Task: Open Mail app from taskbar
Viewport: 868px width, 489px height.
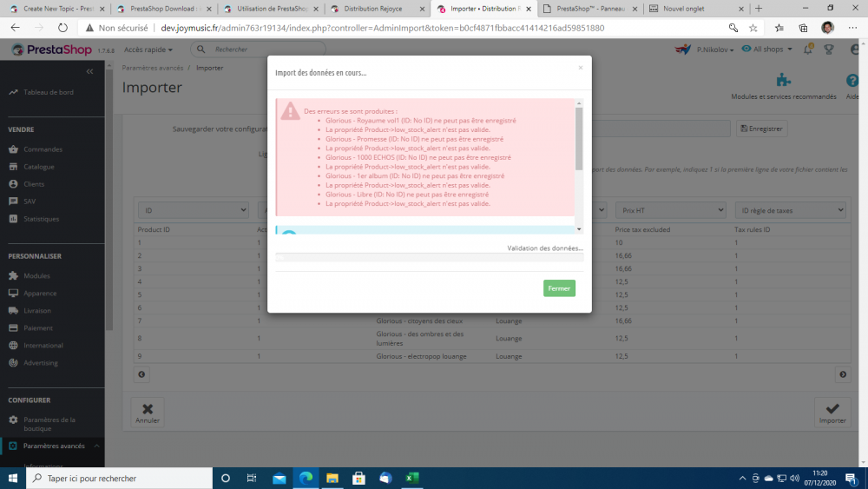Action: (x=279, y=478)
